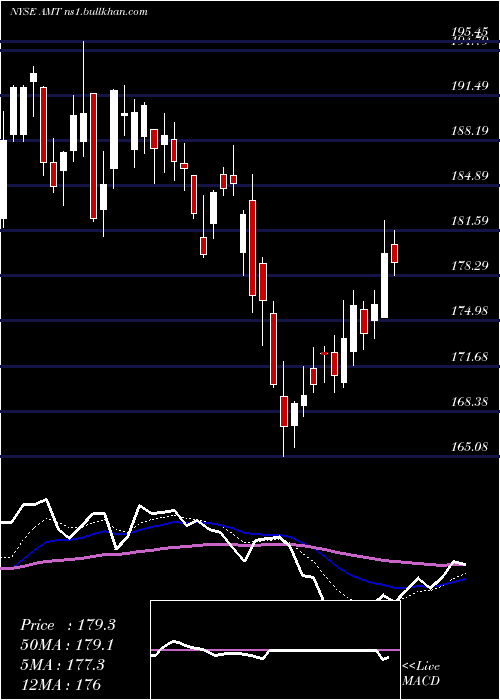The width and height of the screenshot is (500, 700).
Task: Click the 191.49 price level label
Action: pos(470,86)
